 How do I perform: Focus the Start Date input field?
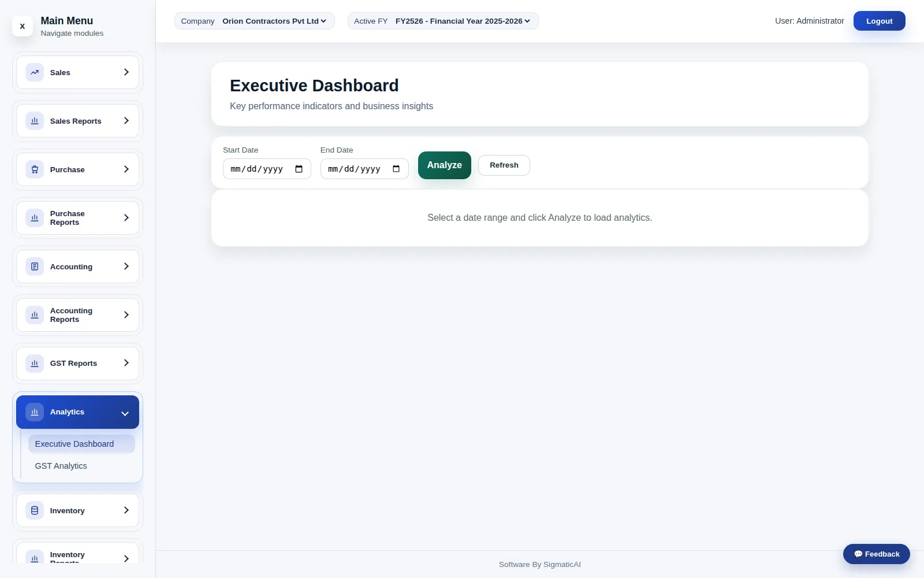267,169
